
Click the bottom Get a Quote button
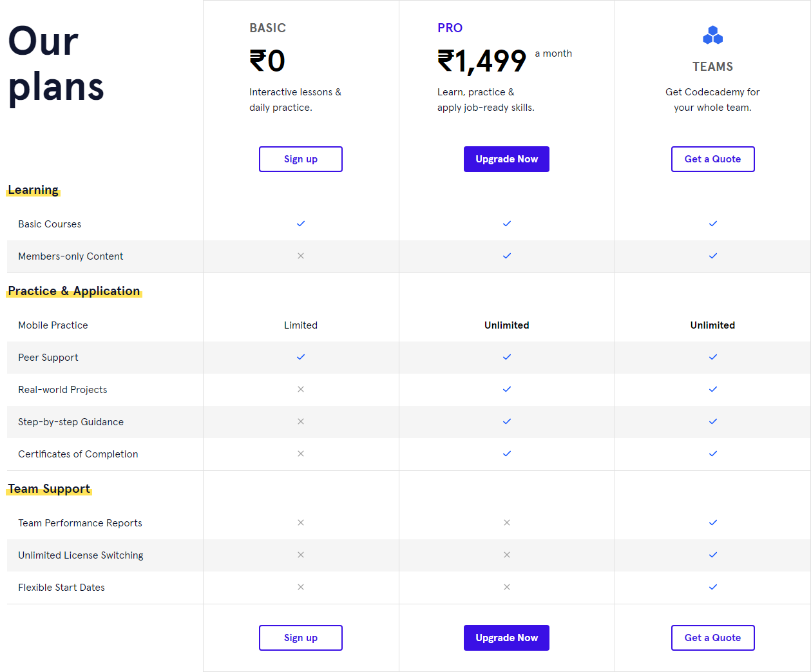[712, 638]
